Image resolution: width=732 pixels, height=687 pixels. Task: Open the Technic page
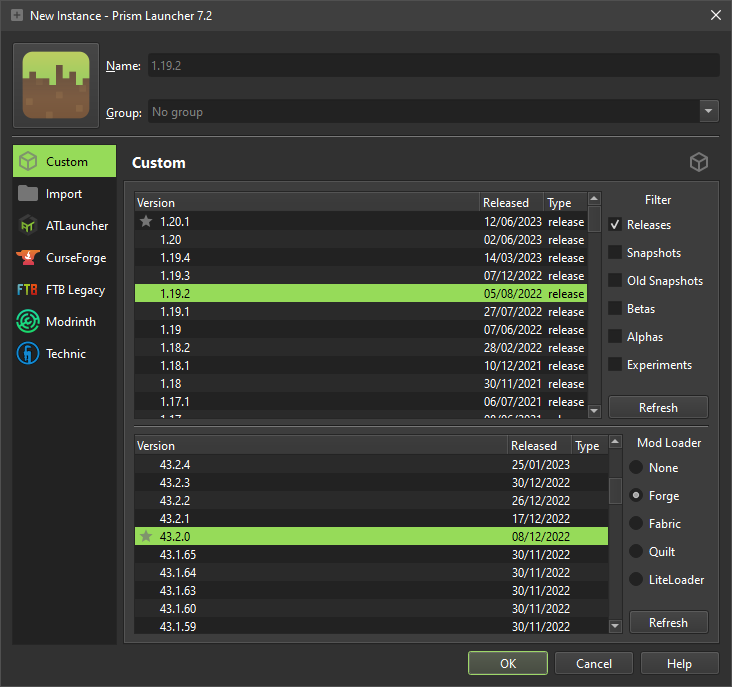[x=64, y=353]
